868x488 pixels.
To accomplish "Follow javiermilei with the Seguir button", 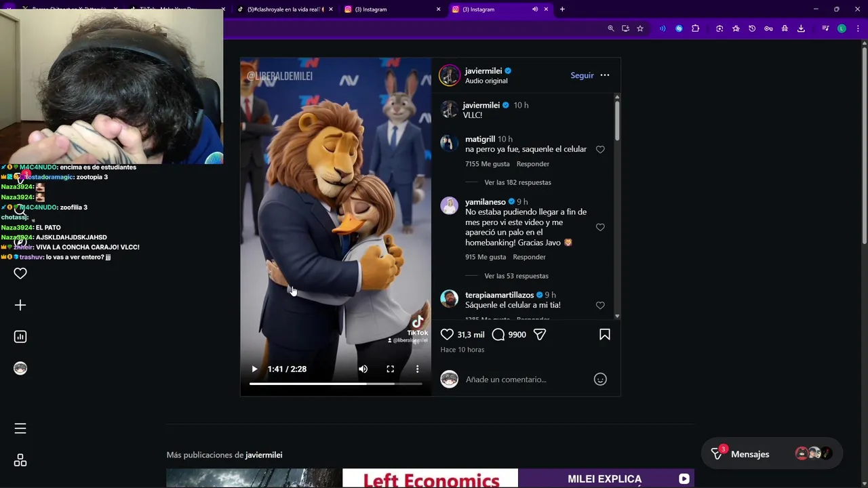I will pos(582,75).
